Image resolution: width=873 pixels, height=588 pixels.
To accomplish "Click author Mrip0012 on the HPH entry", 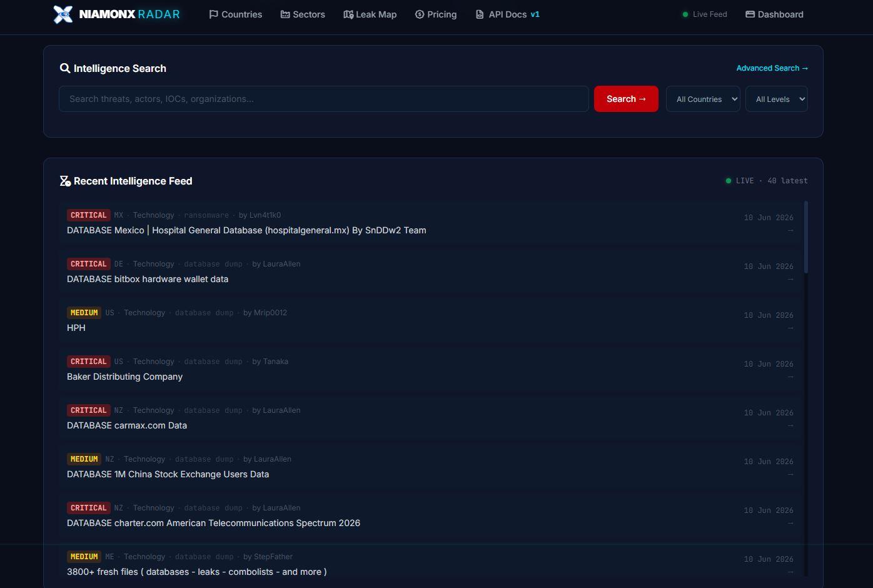I will (x=265, y=313).
